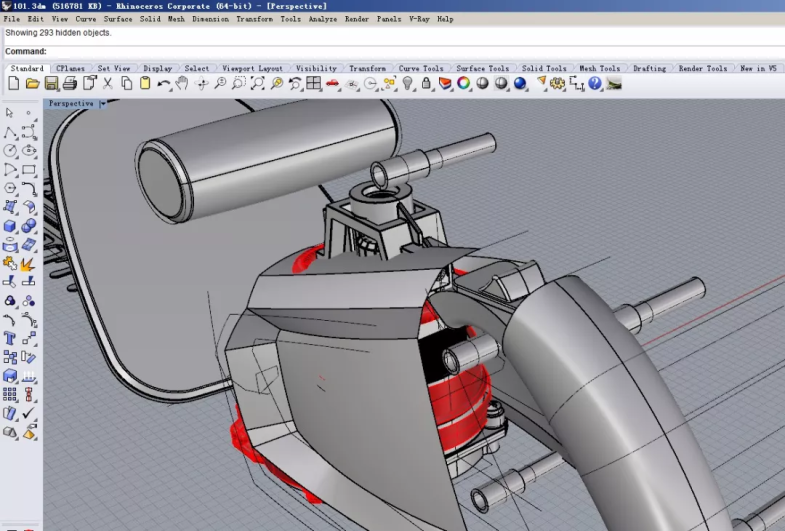Select the Pan view hand tool
785x531 pixels.
pos(182,83)
